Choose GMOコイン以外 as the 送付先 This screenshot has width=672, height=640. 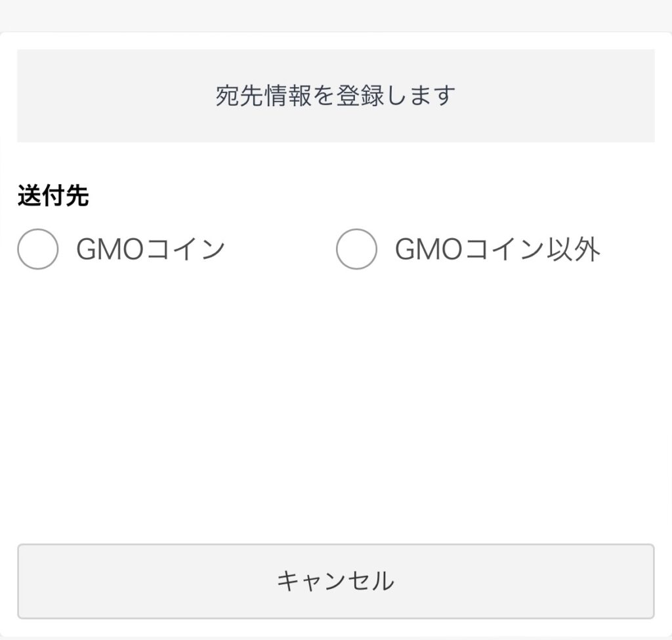(356, 249)
